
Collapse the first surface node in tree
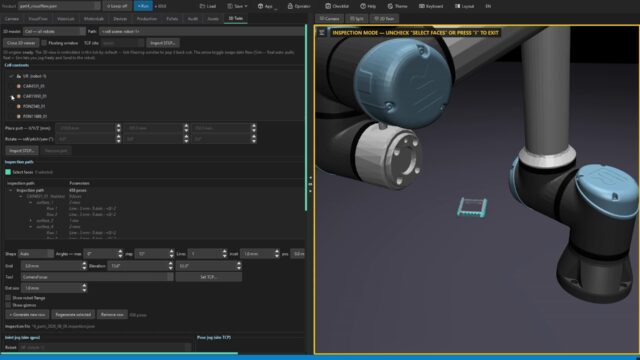31,202
